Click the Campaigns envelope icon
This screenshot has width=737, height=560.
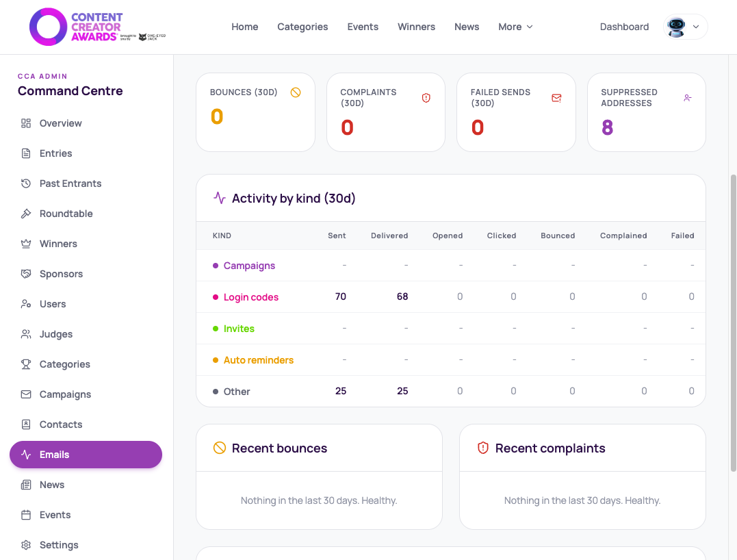pos(26,394)
